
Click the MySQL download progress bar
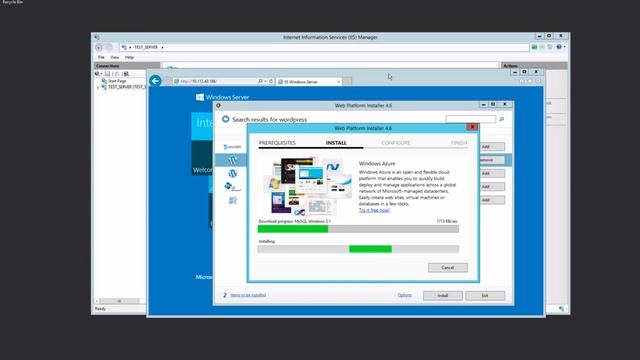click(x=358, y=229)
